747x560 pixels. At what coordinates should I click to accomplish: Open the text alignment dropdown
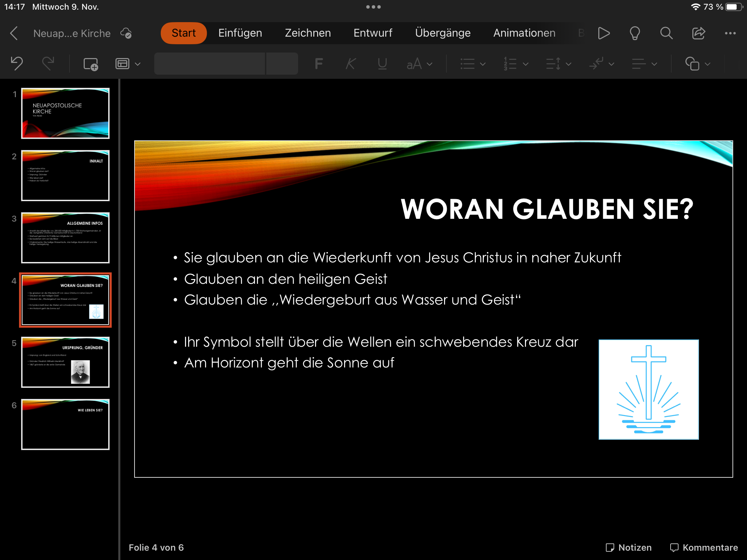[644, 64]
